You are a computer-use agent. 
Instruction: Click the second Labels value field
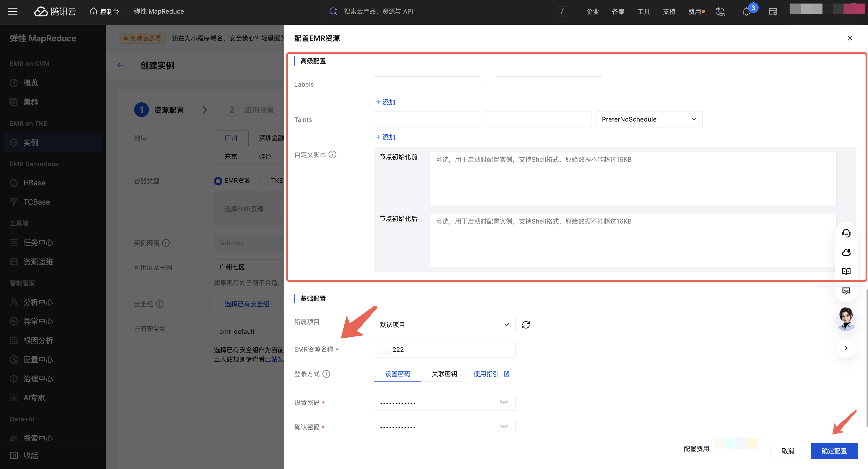click(x=549, y=84)
